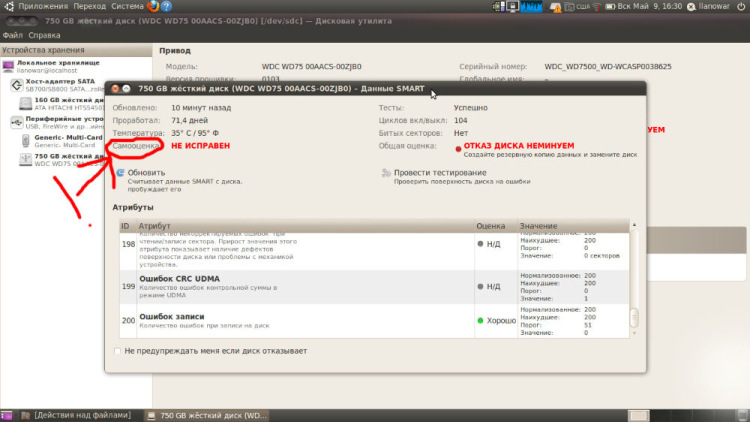Click the clock 'Вск Май 9, 16:30'
Image resolution: width=750 pixels, height=422 pixels.
click(x=650, y=7)
